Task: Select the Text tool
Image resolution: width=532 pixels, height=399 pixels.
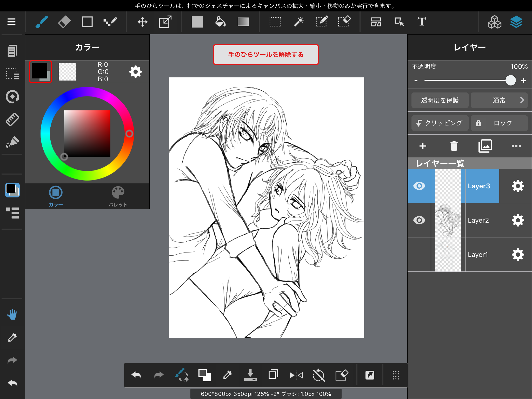Action: 421,22
